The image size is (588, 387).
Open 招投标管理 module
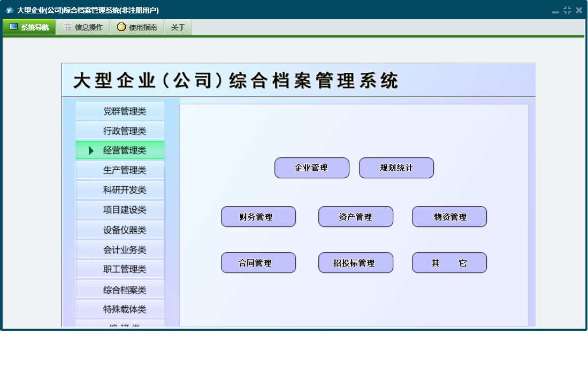coord(356,262)
